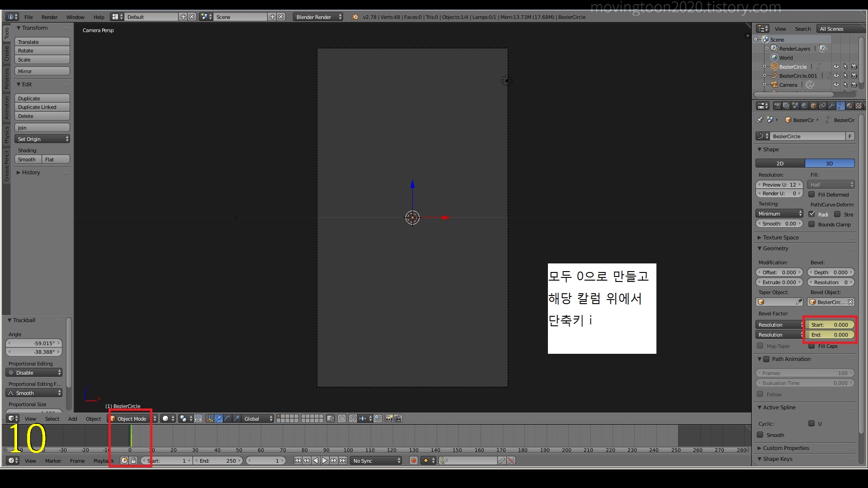The image size is (868, 488).
Task: Open the Modifiers wrench tab
Action: 831,106
